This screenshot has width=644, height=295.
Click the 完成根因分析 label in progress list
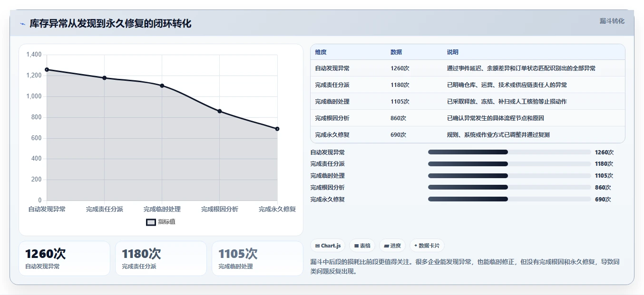327,188
